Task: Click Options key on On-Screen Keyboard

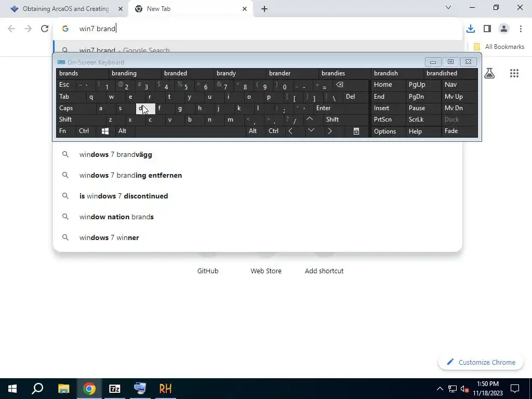Action: coord(388,131)
